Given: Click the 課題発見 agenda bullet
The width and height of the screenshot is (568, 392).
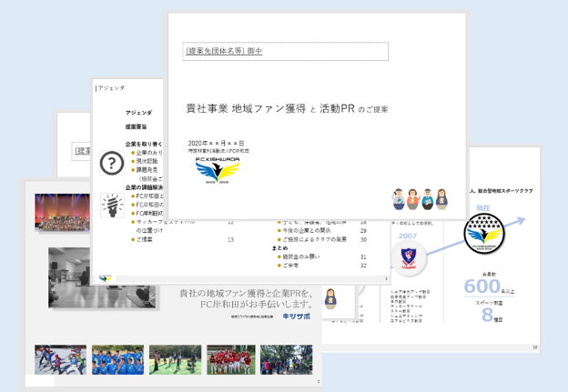Looking at the screenshot, I should 147,170.
